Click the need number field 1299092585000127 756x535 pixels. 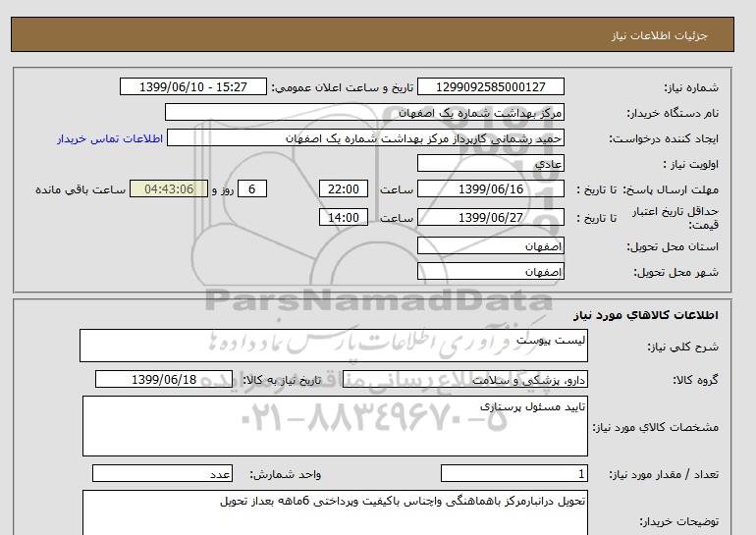[490, 86]
